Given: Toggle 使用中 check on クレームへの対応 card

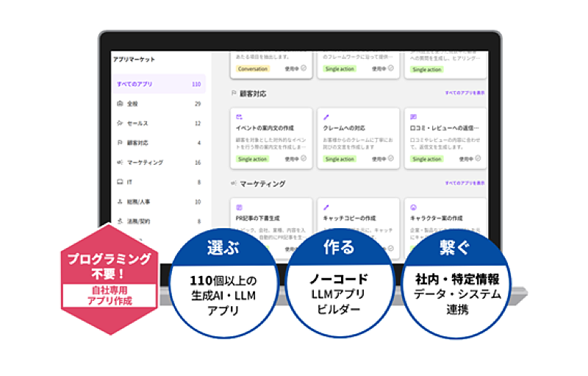Looking at the screenshot, I should click(390, 158).
